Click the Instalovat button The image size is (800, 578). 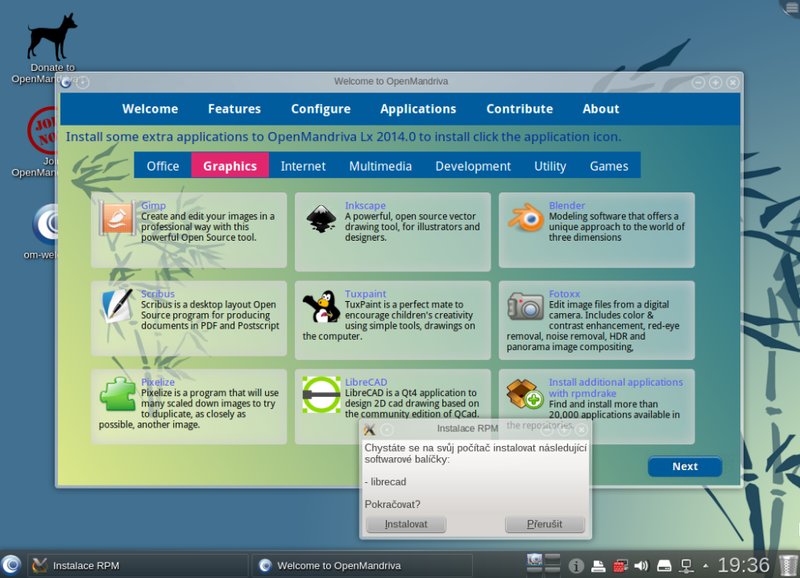[406, 524]
